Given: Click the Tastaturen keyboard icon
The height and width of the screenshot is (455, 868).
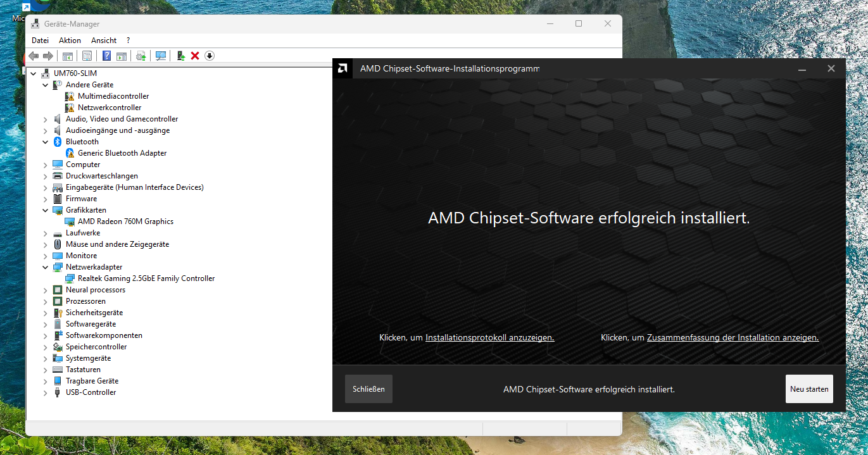Looking at the screenshot, I should [x=58, y=370].
